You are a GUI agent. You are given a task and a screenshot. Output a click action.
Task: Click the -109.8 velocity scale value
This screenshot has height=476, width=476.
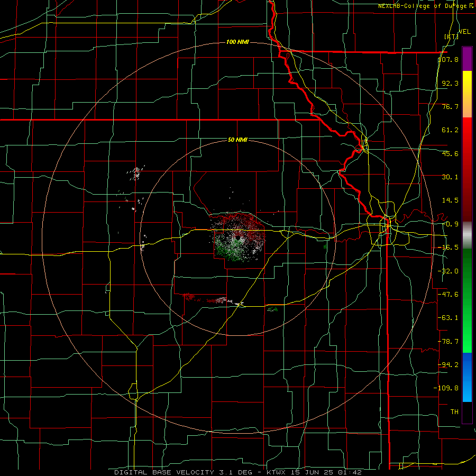[x=446, y=388]
